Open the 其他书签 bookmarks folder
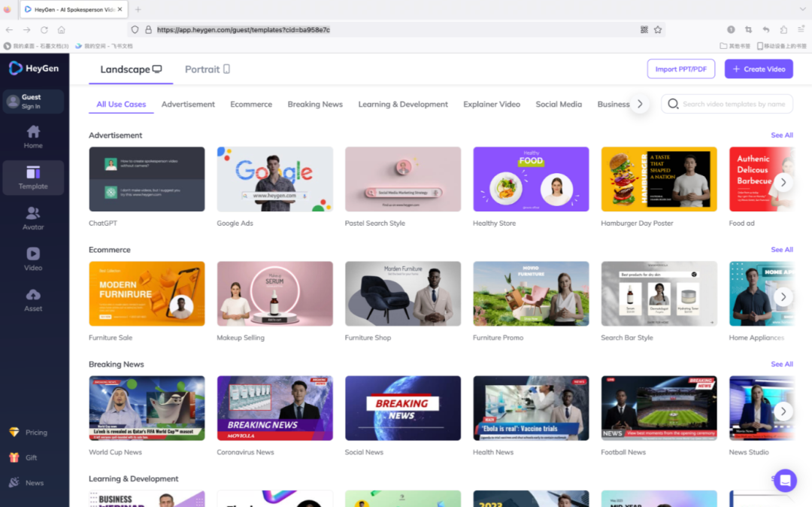 point(735,46)
